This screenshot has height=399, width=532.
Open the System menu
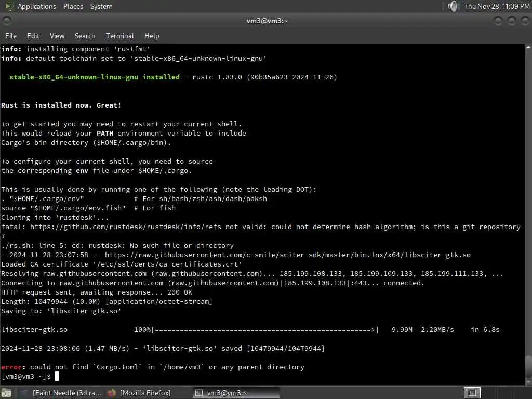coord(101,6)
